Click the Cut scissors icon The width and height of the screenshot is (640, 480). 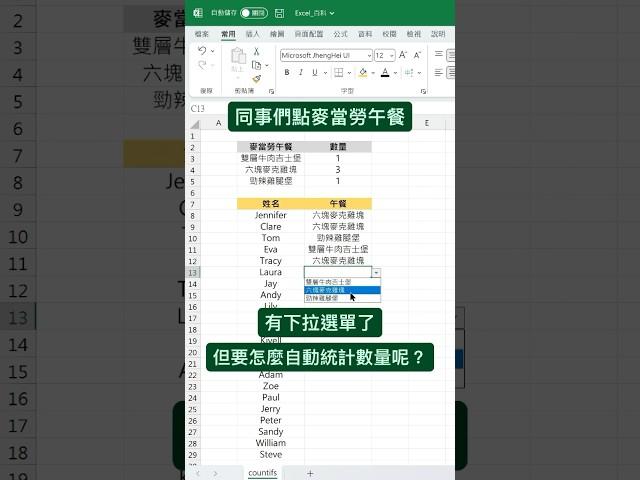click(x=256, y=51)
